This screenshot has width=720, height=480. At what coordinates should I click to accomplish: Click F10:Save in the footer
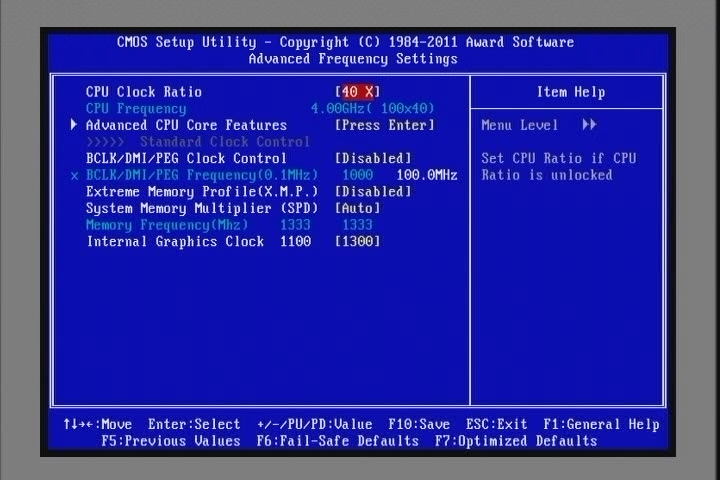(419, 424)
